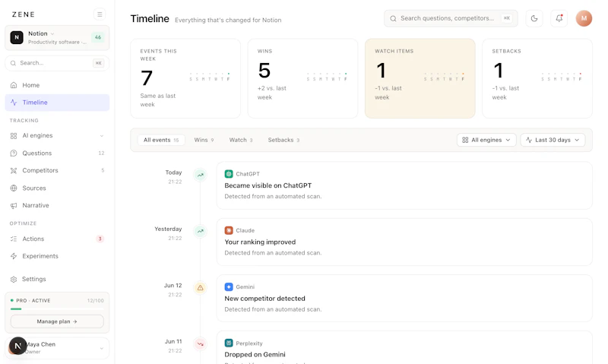The height and width of the screenshot is (364, 608).
Task: Click the Sources globe icon
Action: [14, 188]
